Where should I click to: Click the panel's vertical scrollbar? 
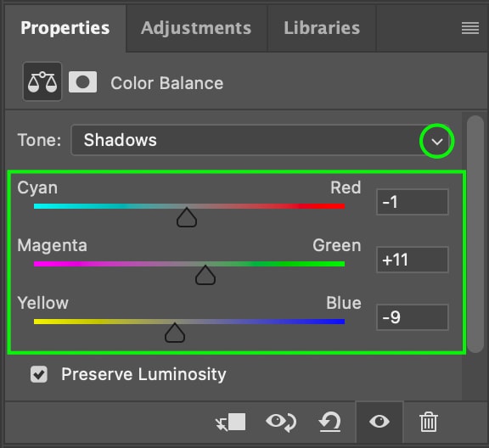[475, 234]
